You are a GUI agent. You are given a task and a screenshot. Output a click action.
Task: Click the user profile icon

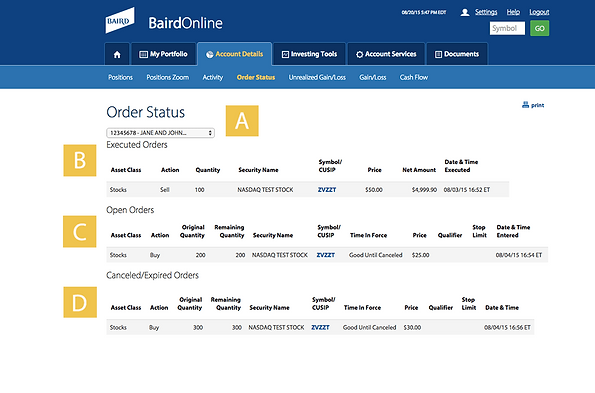tap(464, 13)
